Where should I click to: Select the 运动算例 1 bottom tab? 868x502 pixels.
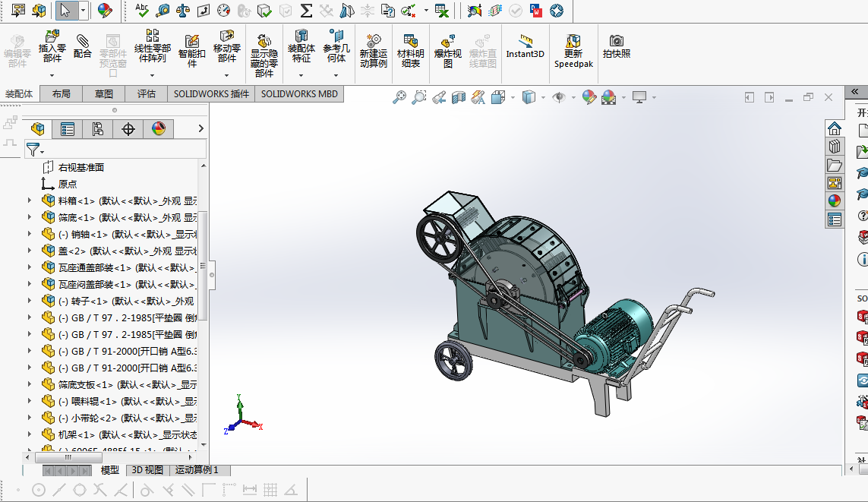197,470
